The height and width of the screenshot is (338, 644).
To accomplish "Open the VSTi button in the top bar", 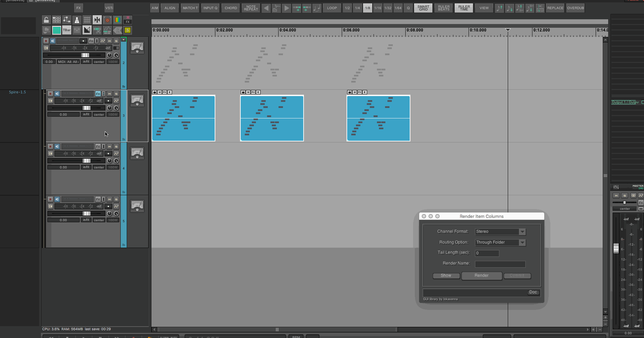I will [x=109, y=8].
